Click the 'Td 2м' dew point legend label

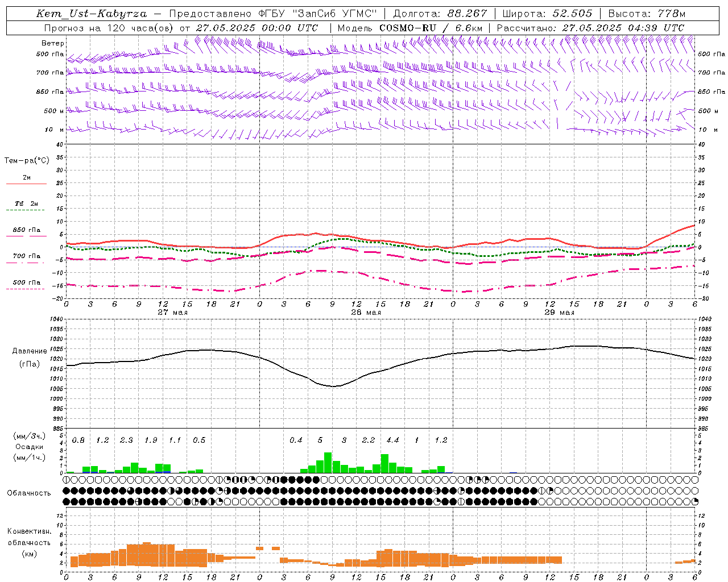27,203
